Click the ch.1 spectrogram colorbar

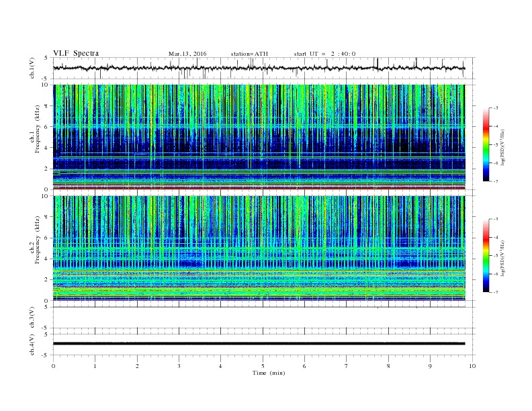(486, 144)
